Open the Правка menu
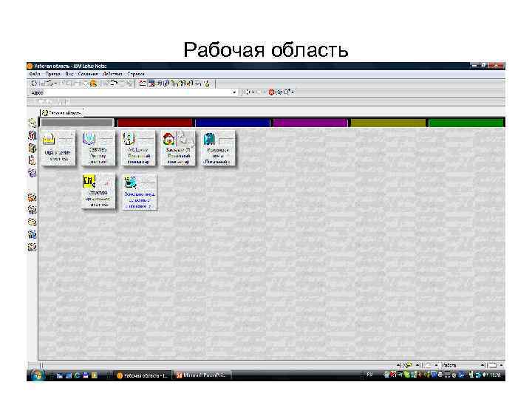Image resolution: width=532 pixels, height=399 pixels. (52, 74)
